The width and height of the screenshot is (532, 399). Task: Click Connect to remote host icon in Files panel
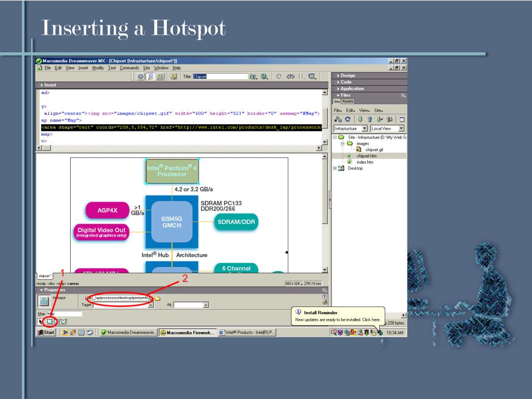pos(338,119)
